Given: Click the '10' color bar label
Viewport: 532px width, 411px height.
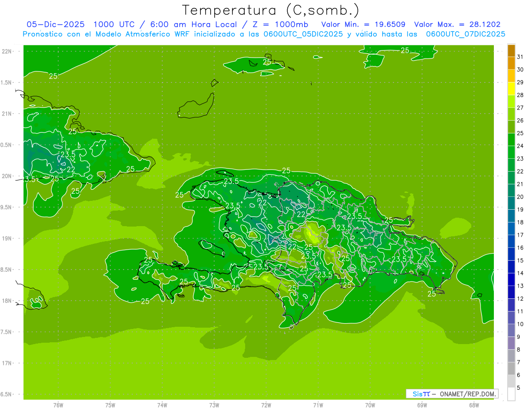Looking at the screenshot, I should [x=520, y=324].
